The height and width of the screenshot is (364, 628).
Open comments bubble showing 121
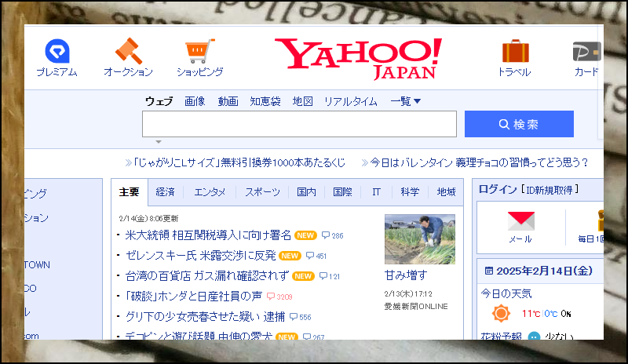pos(329,276)
